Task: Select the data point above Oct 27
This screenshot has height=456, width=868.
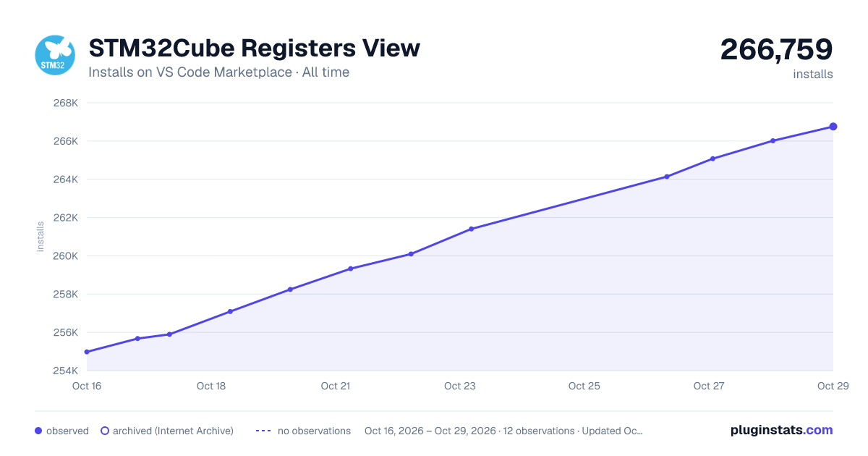Action: point(712,159)
